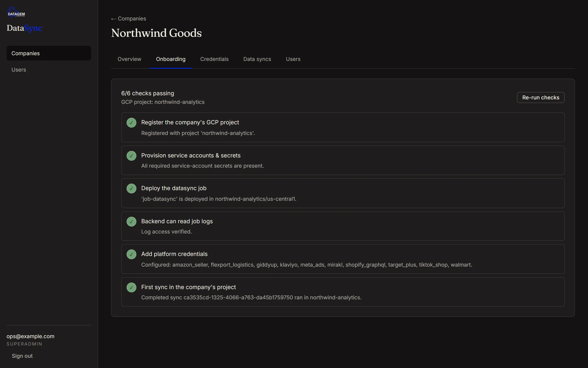Click the SUPERADMIN role label
This screenshot has height=368, width=588.
coord(24,344)
